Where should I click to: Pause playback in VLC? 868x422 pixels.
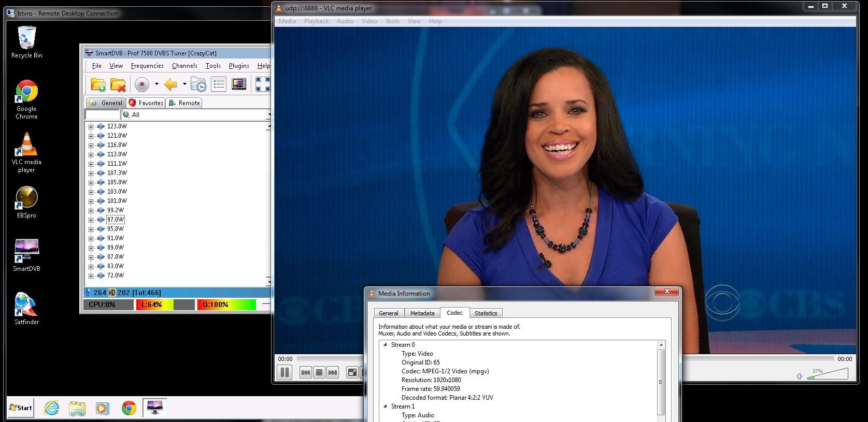pyautogui.click(x=284, y=372)
